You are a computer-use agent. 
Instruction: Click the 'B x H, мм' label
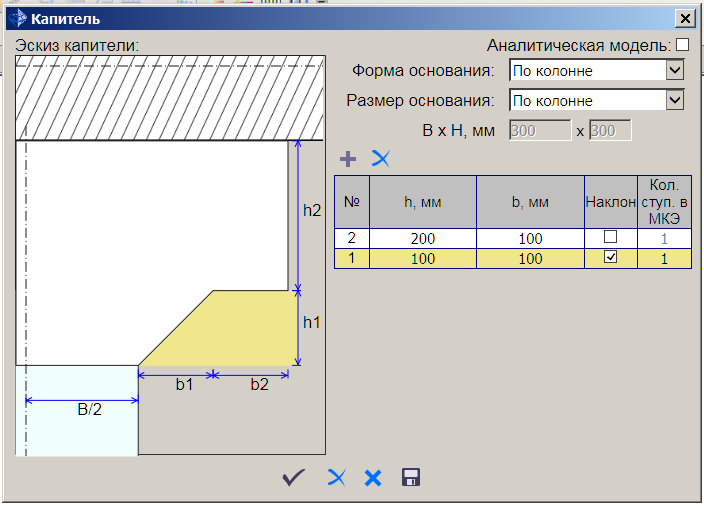pos(458,131)
